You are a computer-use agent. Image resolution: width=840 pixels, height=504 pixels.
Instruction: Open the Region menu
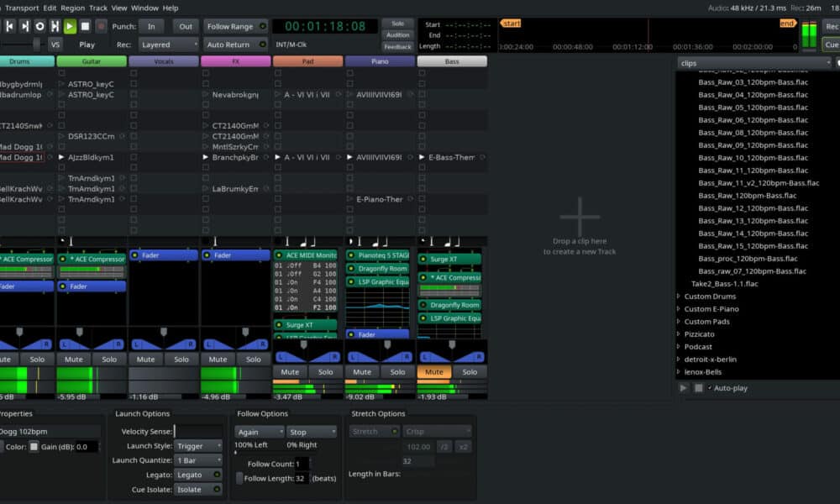(x=73, y=8)
